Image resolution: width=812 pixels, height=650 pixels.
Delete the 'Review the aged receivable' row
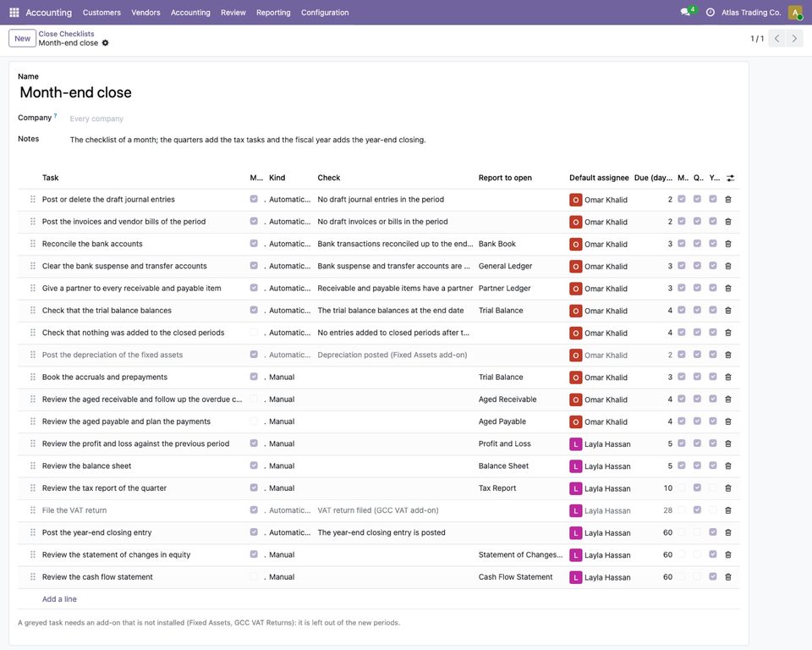[x=728, y=399]
